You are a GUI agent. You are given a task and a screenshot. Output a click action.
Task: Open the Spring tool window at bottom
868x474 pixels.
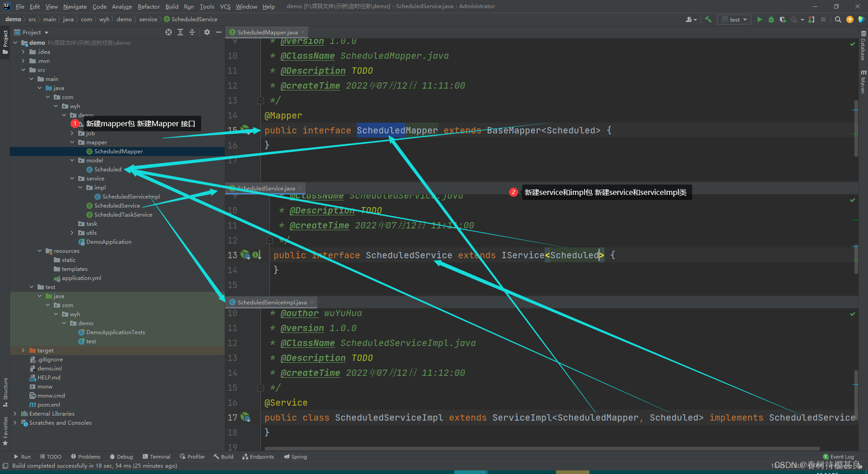[295, 456]
